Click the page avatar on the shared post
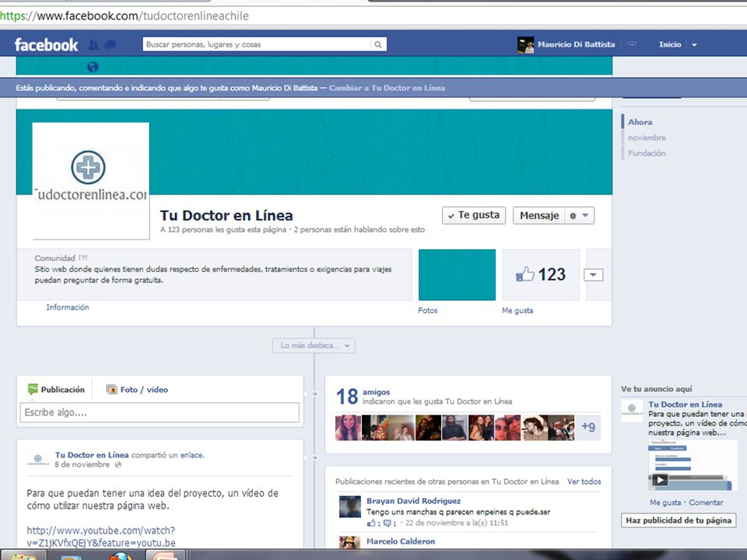 tap(38, 460)
